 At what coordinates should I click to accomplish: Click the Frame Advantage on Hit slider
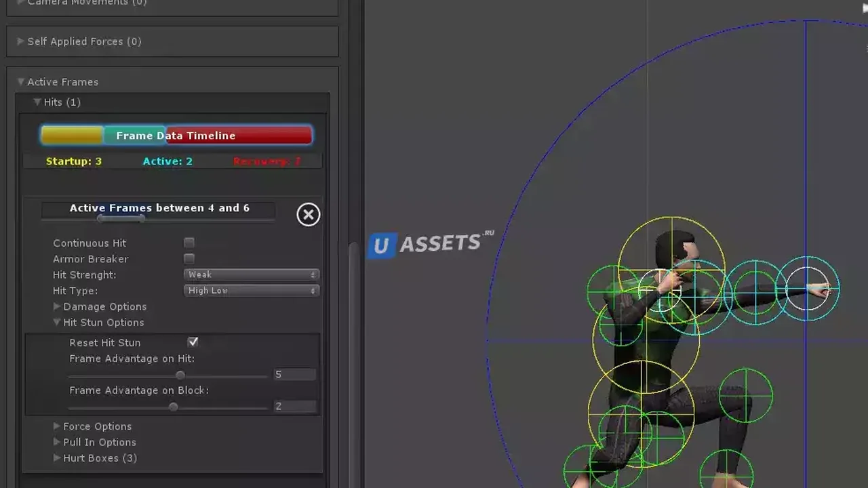point(168,375)
